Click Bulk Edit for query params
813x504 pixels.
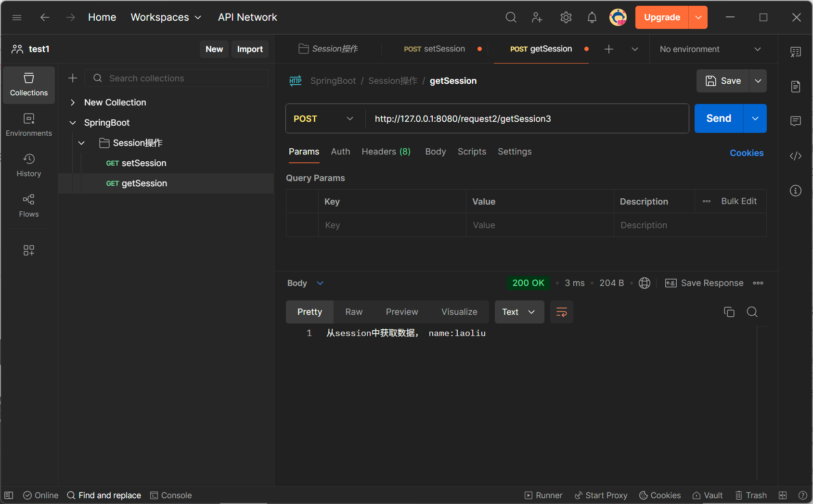(739, 201)
